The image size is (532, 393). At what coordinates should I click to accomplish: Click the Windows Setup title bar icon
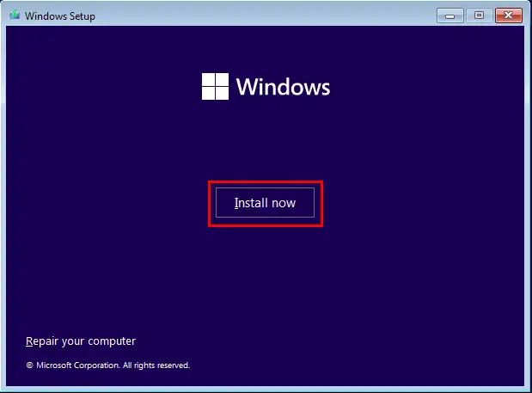click(x=15, y=15)
